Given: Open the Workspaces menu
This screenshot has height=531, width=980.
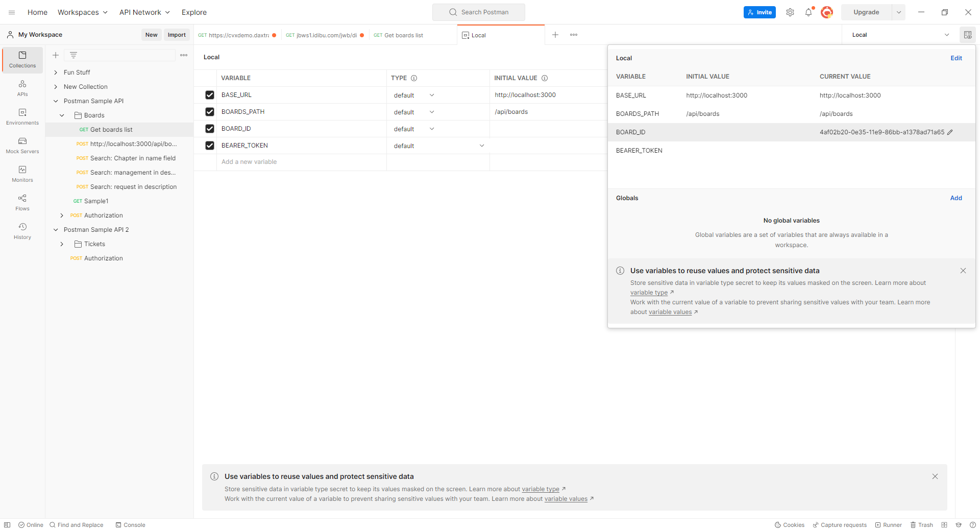Looking at the screenshot, I should pos(82,12).
